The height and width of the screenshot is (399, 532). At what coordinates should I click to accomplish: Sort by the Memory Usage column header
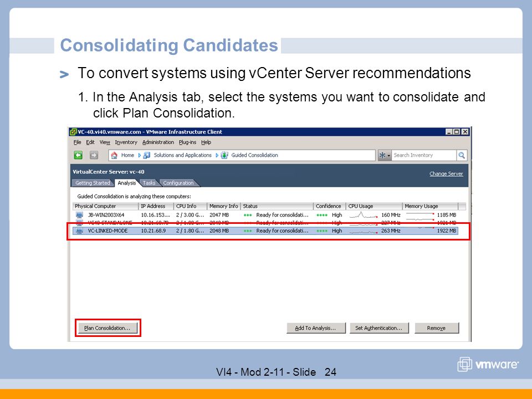(430, 206)
